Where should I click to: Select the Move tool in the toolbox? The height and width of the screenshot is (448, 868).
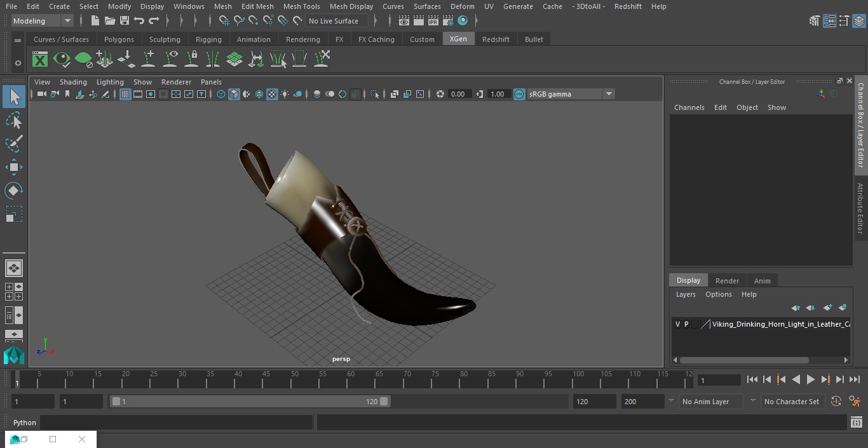[x=14, y=168]
